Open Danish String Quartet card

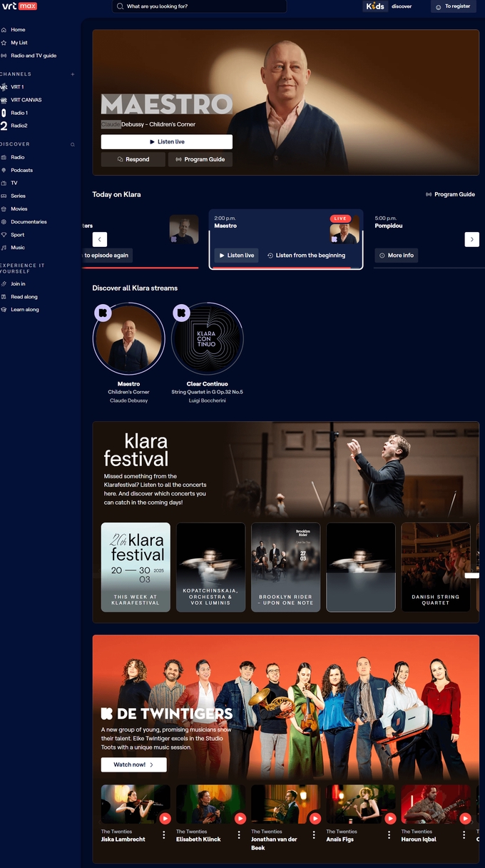click(x=436, y=567)
